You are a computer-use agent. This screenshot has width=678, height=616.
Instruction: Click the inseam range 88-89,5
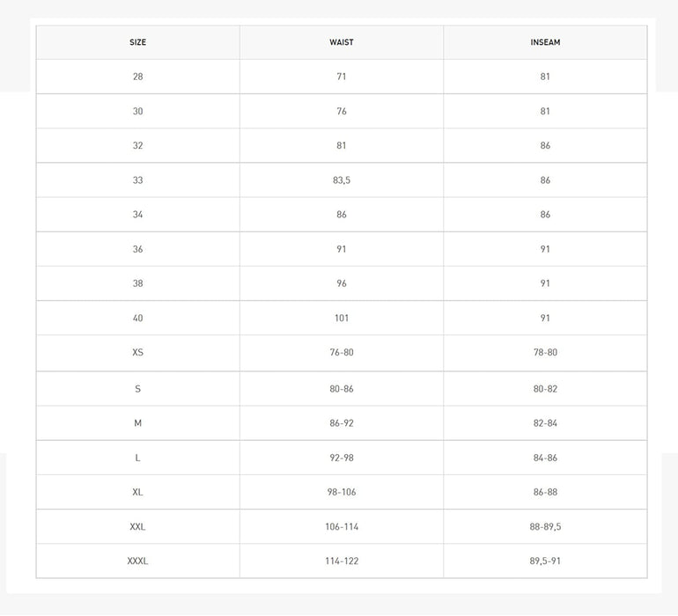coord(545,527)
